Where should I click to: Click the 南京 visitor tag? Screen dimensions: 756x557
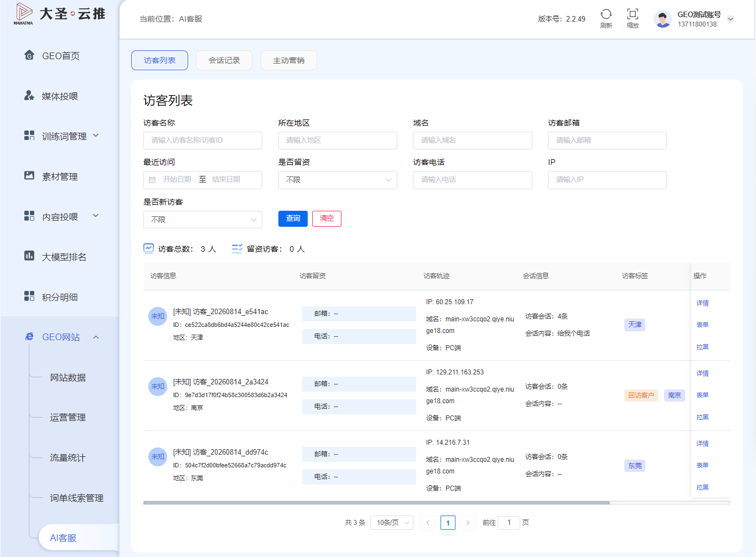pyautogui.click(x=675, y=395)
